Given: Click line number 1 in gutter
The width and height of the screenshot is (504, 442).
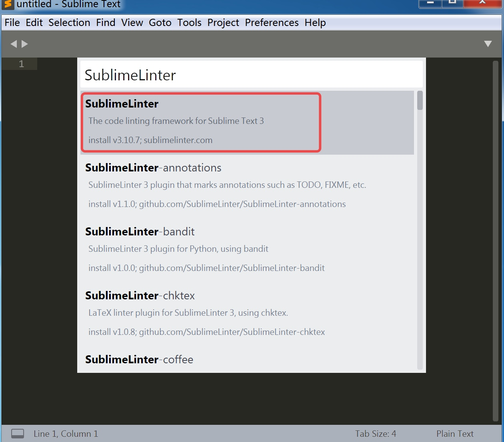Looking at the screenshot, I should tap(22, 64).
